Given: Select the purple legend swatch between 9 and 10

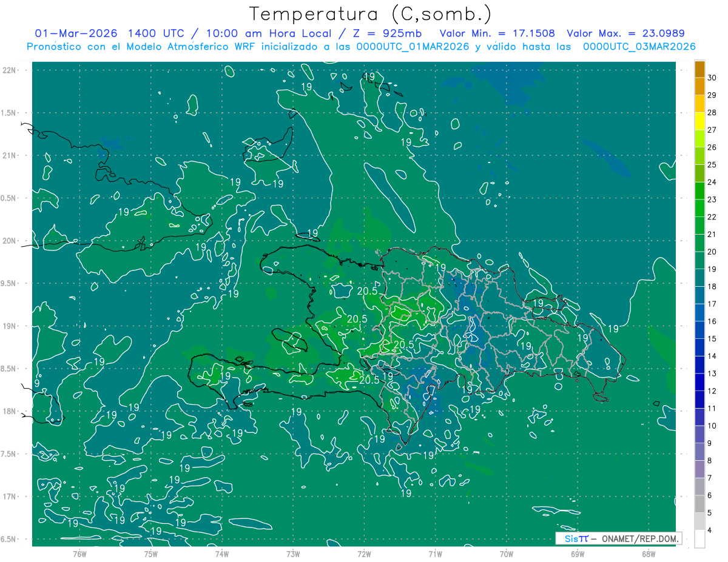Looking at the screenshot, I should (x=699, y=435).
